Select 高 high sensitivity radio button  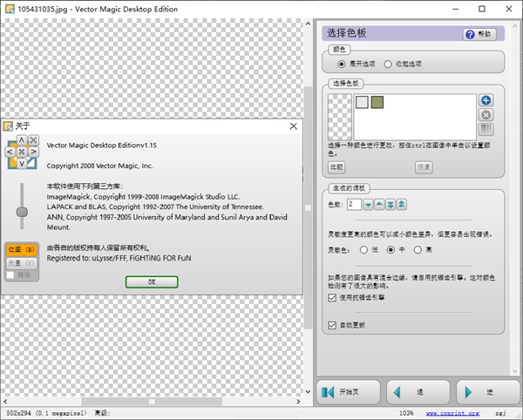click(x=418, y=250)
